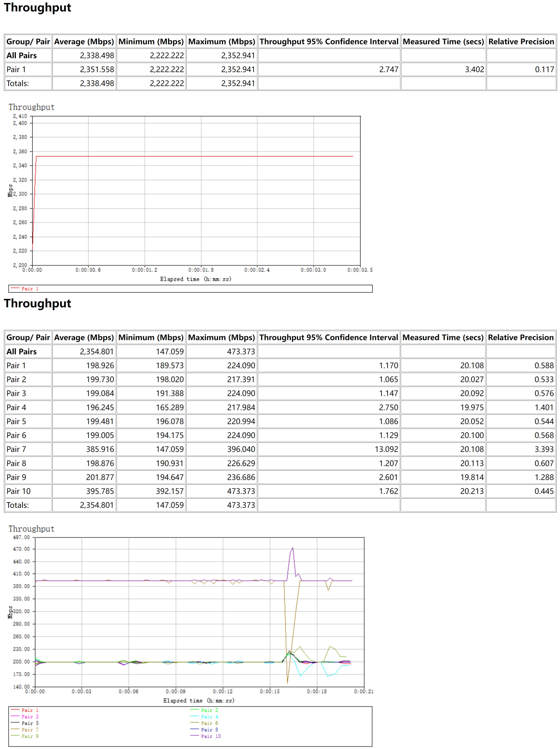Select measured time value 20.113
This screenshot has height=749, width=560.
click(x=472, y=463)
